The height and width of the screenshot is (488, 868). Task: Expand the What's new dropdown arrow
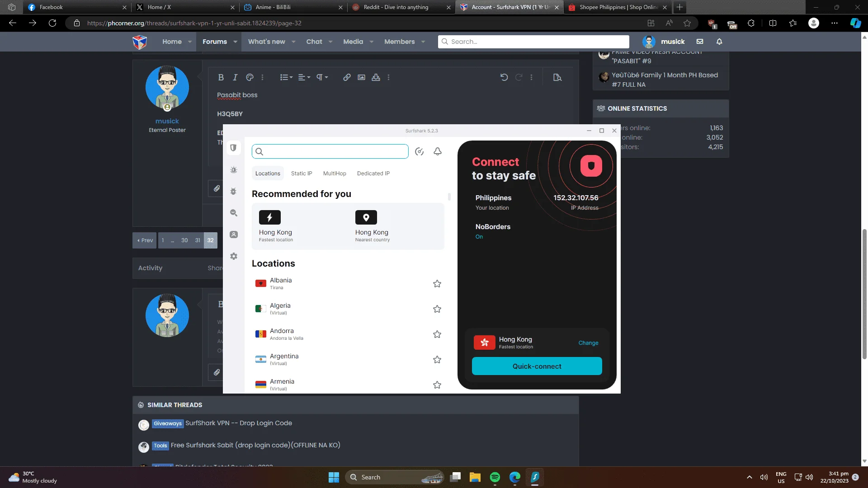coord(293,42)
